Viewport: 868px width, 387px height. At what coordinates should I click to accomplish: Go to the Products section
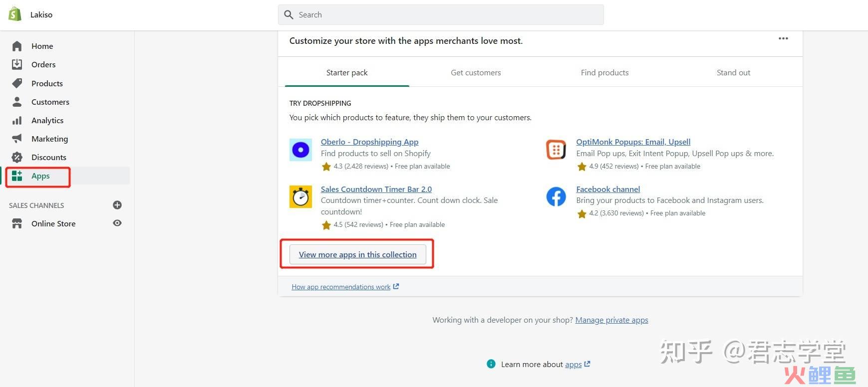click(47, 83)
